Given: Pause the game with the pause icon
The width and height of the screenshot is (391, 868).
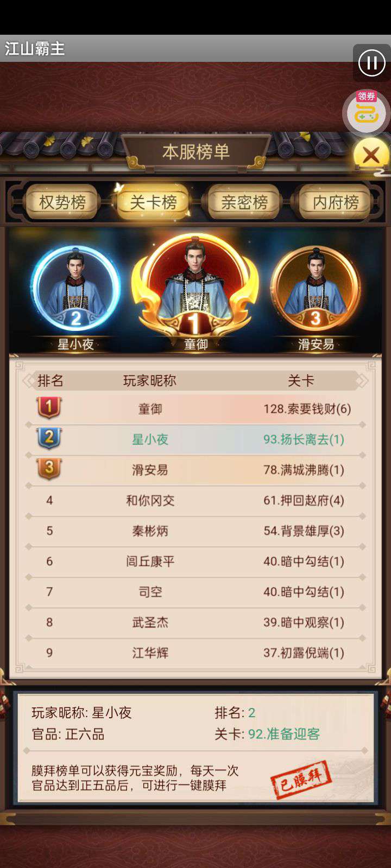Looking at the screenshot, I should [x=372, y=63].
